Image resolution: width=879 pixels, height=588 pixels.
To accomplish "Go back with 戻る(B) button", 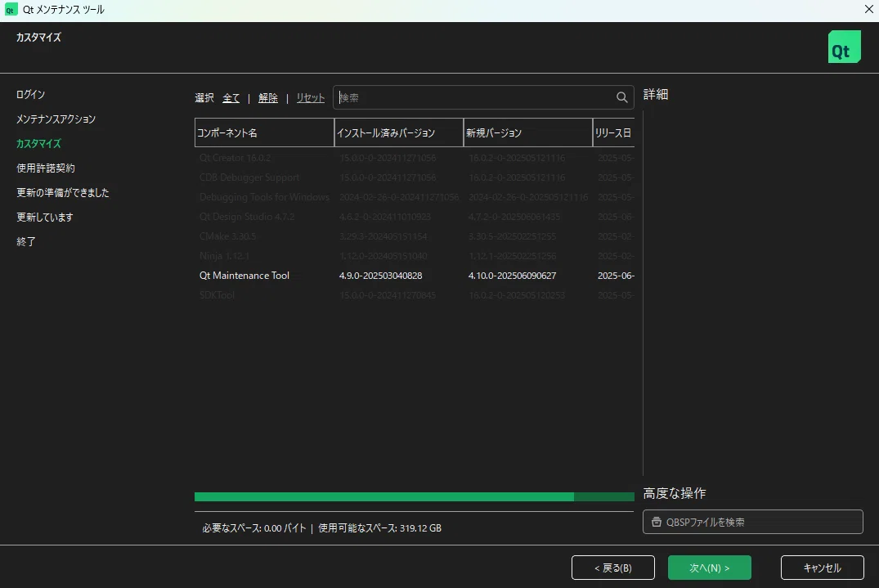I will click(613, 568).
